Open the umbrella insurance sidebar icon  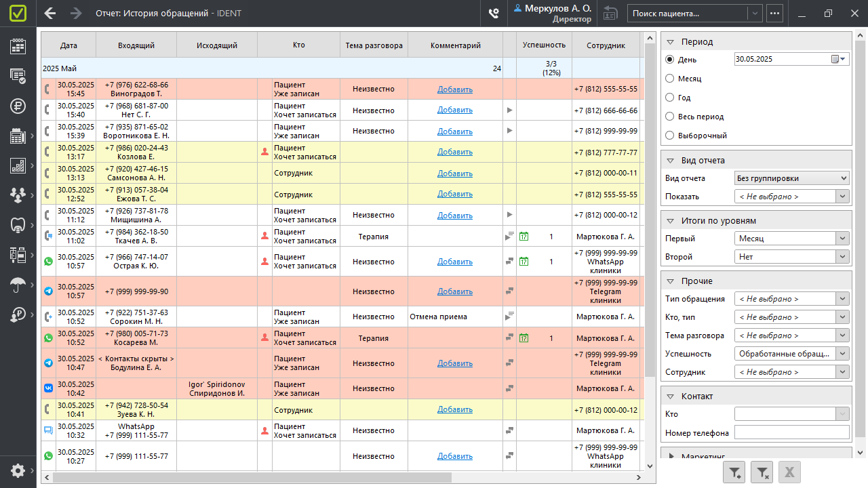18,285
